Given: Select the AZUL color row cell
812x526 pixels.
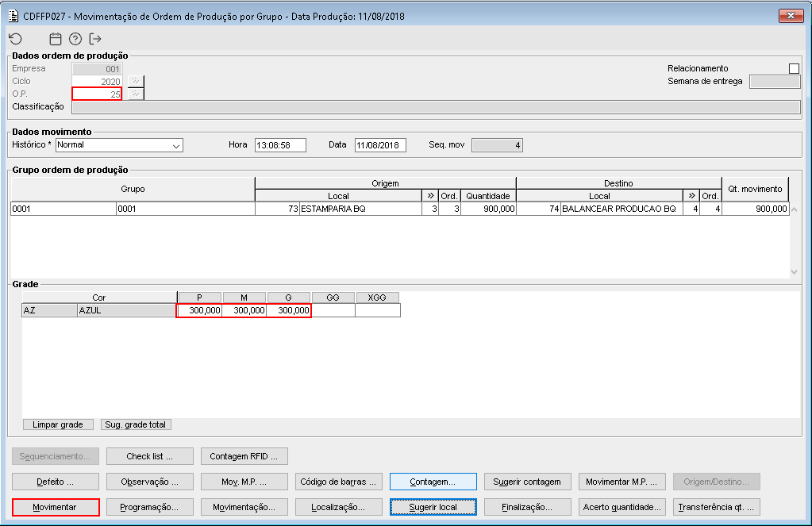Looking at the screenshot, I should [x=127, y=310].
